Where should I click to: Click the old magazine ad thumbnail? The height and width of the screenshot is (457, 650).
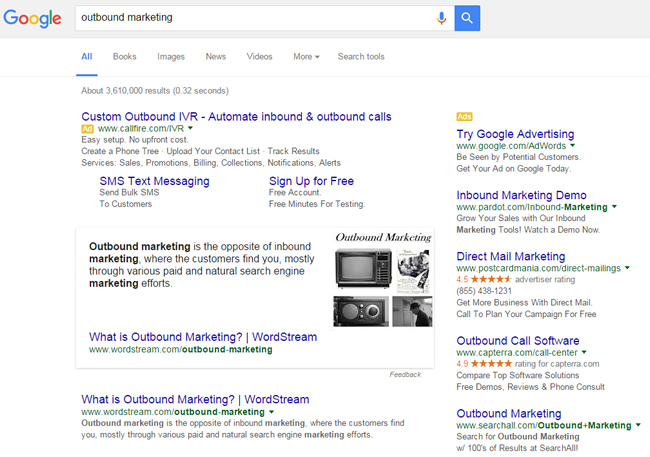tap(413, 272)
